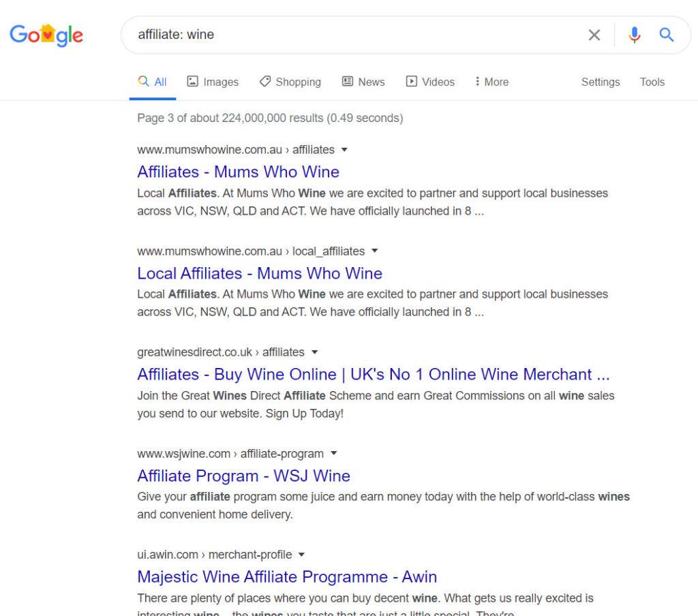Click the magnifying glass to search
The height and width of the screenshot is (616, 698).
click(667, 35)
